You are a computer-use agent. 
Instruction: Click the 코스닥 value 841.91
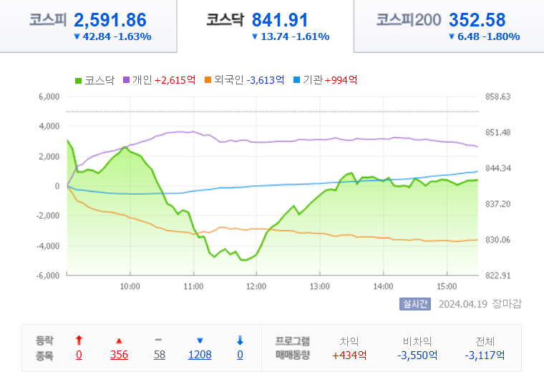click(280, 20)
